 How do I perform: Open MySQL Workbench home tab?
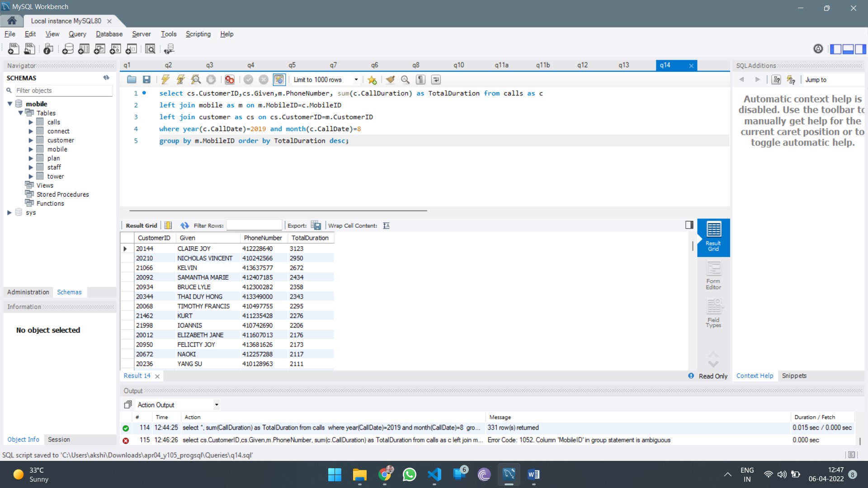tap(12, 21)
